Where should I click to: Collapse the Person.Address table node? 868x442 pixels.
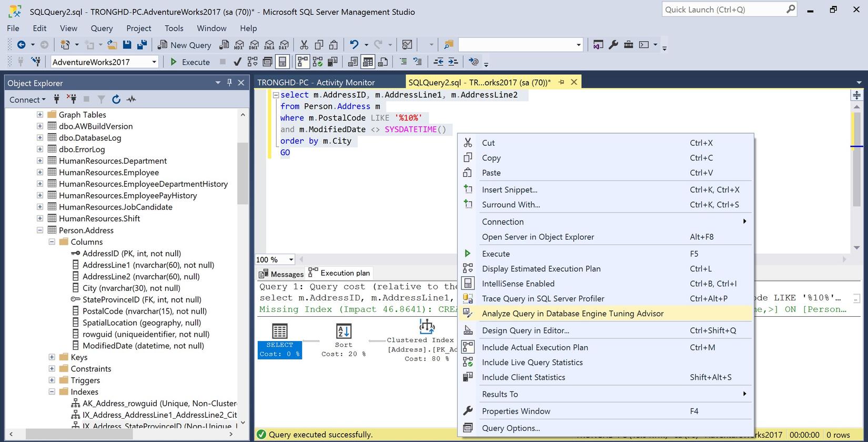tap(40, 230)
